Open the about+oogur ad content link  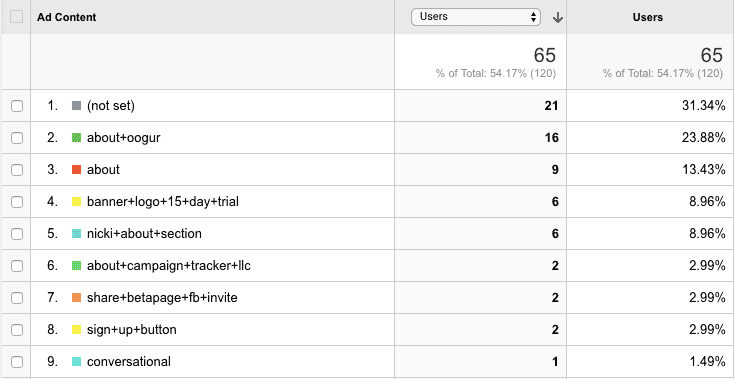124,138
